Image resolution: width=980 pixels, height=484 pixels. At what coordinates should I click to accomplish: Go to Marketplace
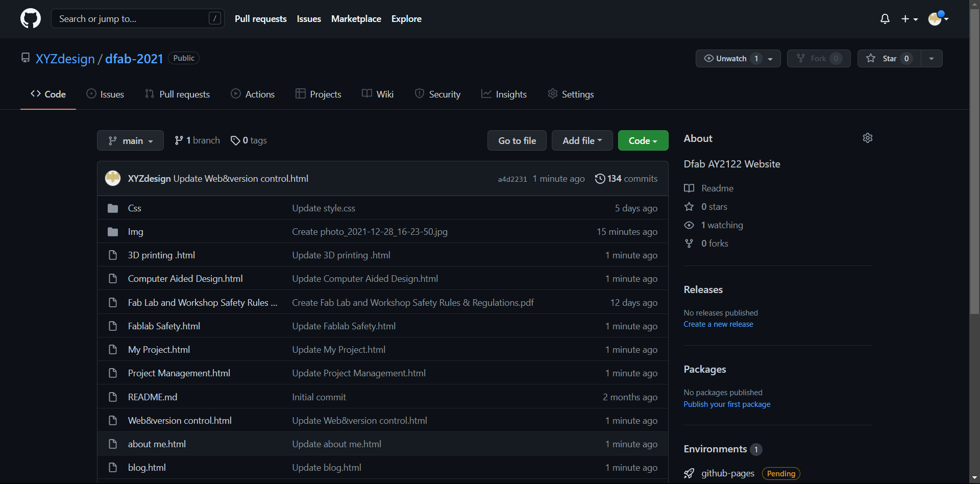356,19
